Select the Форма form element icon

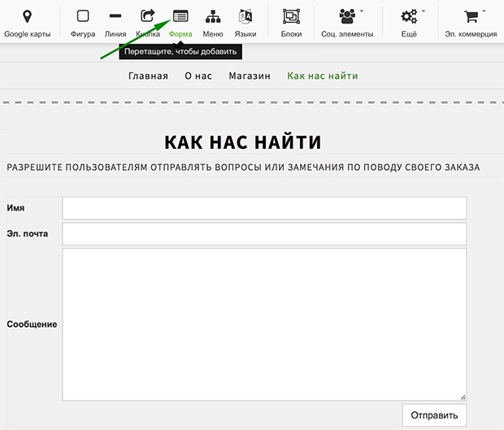coord(180,16)
